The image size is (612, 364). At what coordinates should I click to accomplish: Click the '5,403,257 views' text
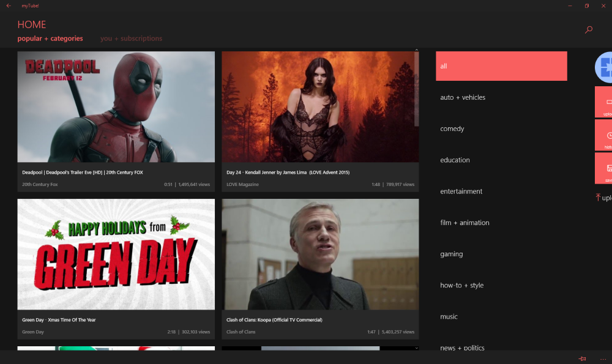(x=398, y=332)
